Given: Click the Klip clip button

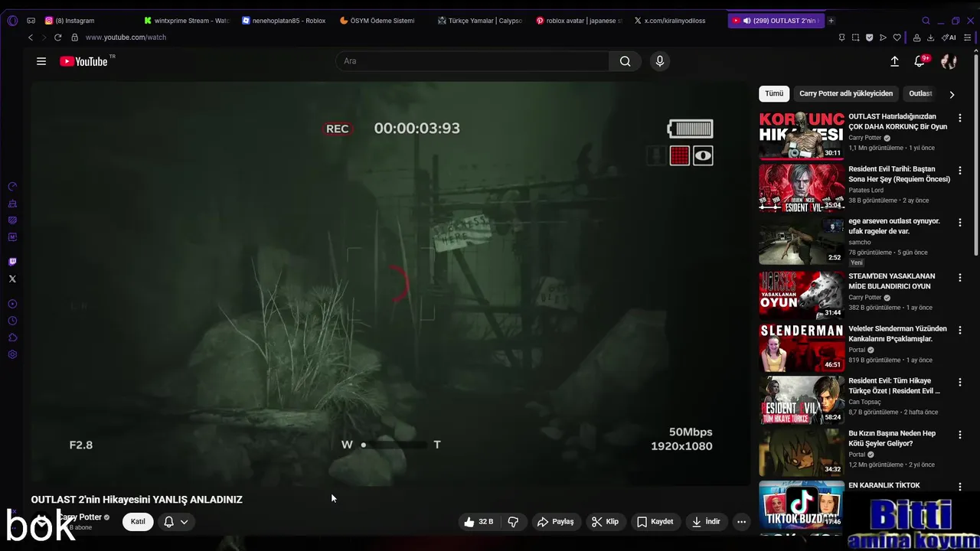Looking at the screenshot, I should point(605,522).
